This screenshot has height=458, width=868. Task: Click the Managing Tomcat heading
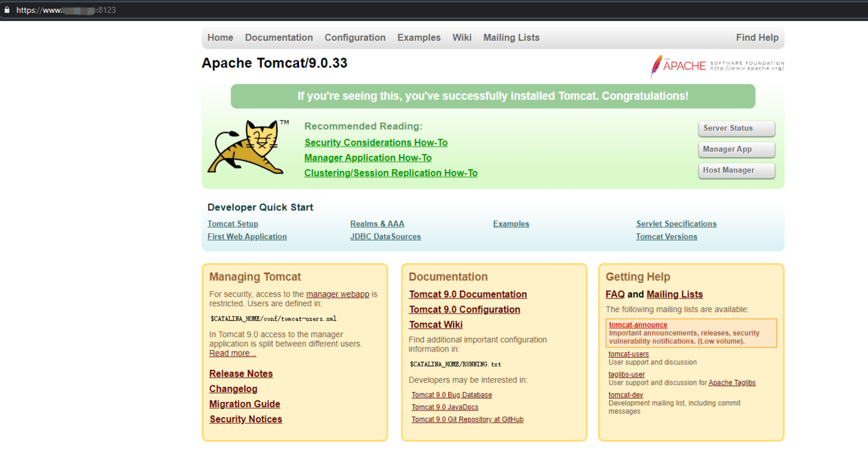[255, 277]
